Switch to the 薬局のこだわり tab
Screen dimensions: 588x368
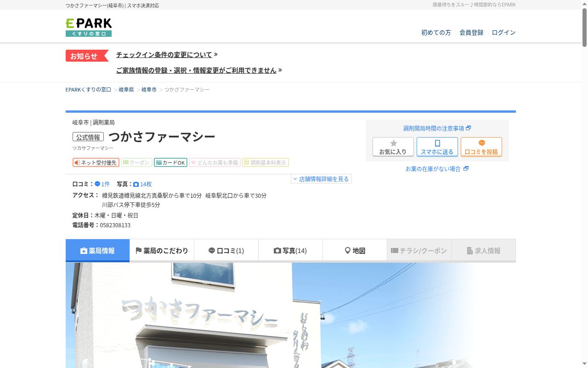(x=162, y=251)
